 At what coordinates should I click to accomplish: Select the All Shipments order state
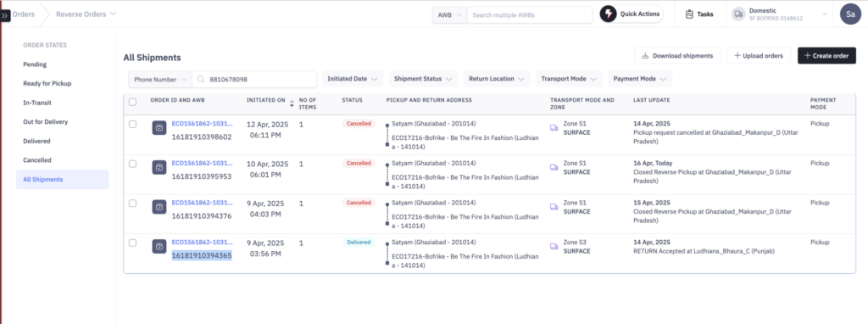[x=62, y=180]
